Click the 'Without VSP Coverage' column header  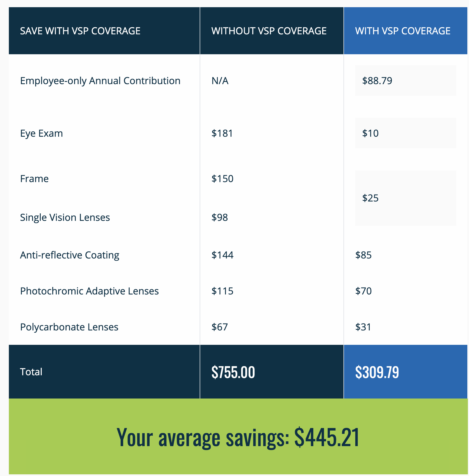[x=269, y=31]
